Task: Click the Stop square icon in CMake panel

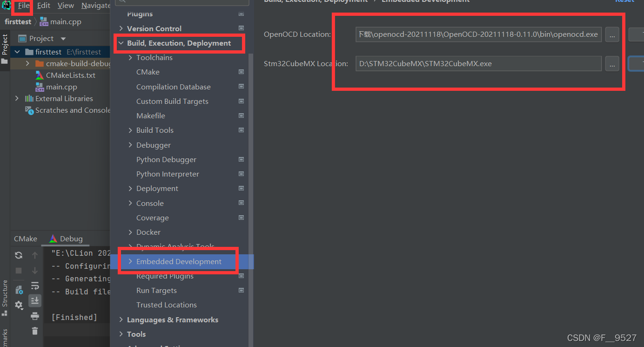Action: (x=19, y=270)
